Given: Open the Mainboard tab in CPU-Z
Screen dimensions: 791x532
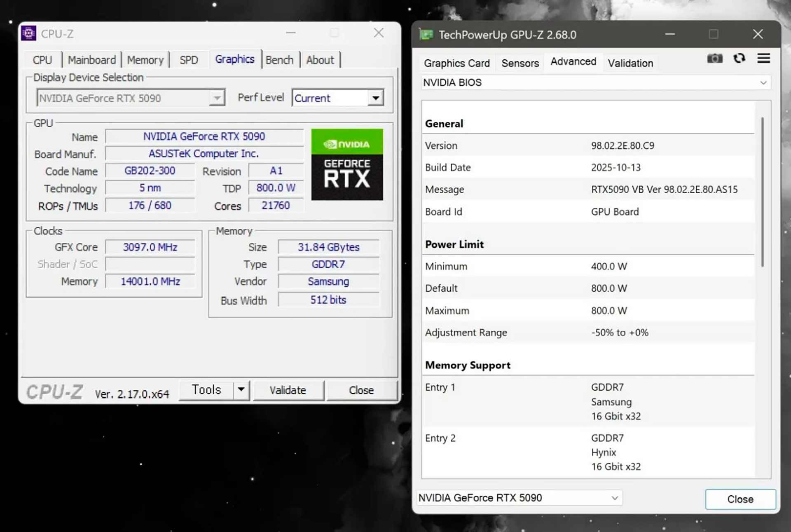Looking at the screenshot, I should 91,59.
